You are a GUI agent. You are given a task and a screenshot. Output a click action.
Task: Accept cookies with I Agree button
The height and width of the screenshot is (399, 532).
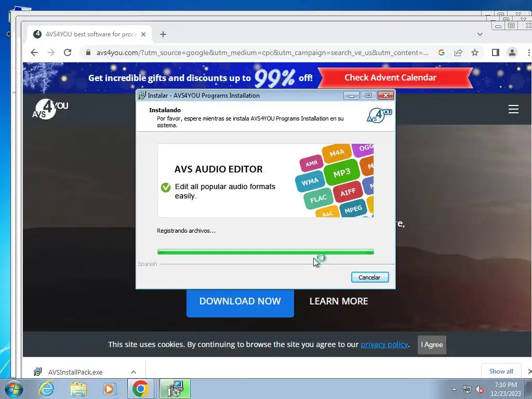coord(432,345)
